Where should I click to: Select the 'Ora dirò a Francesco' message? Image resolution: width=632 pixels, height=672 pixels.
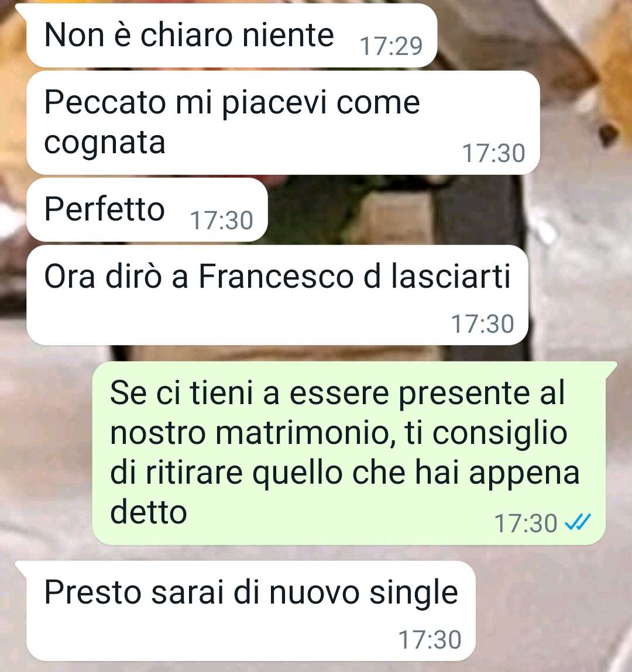[277, 295]
